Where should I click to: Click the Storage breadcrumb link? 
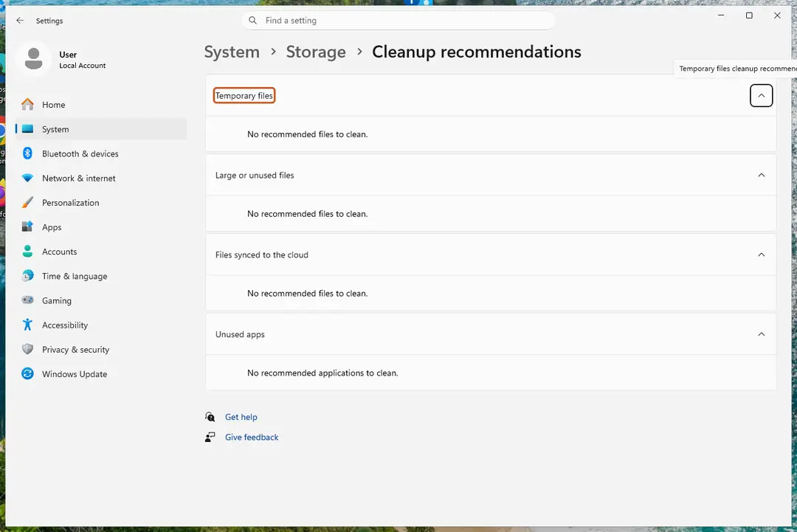pos(316,52)
